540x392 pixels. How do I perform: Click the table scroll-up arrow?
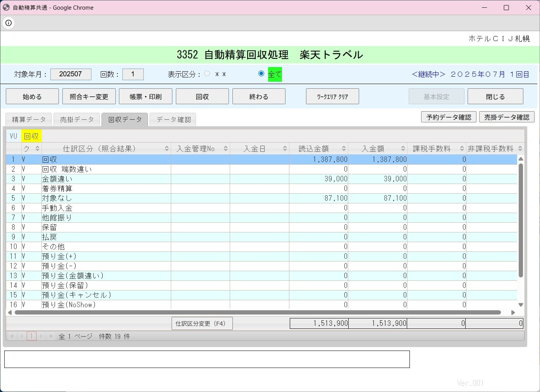click(x=521, y=159)
